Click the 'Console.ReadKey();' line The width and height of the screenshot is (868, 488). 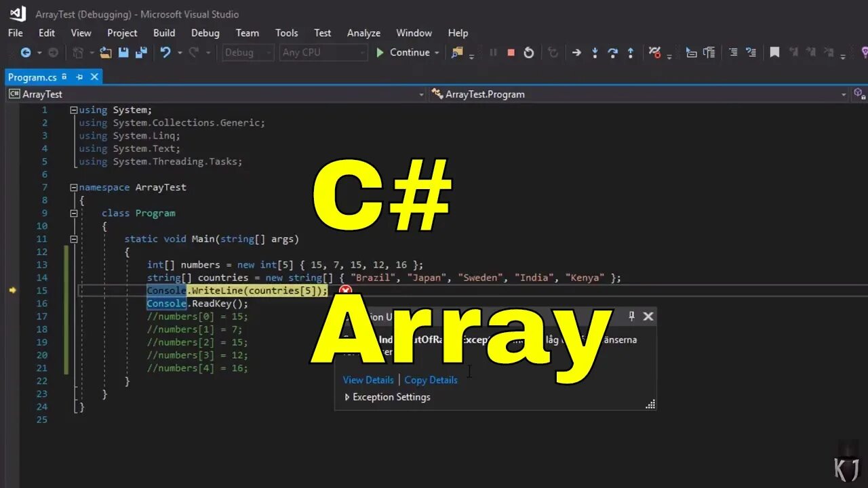pyautogui.click(x=197, y=304)
